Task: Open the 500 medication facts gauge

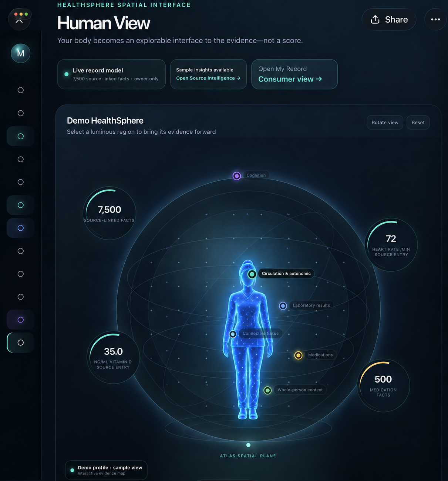Action: click(x=383, y=385)
